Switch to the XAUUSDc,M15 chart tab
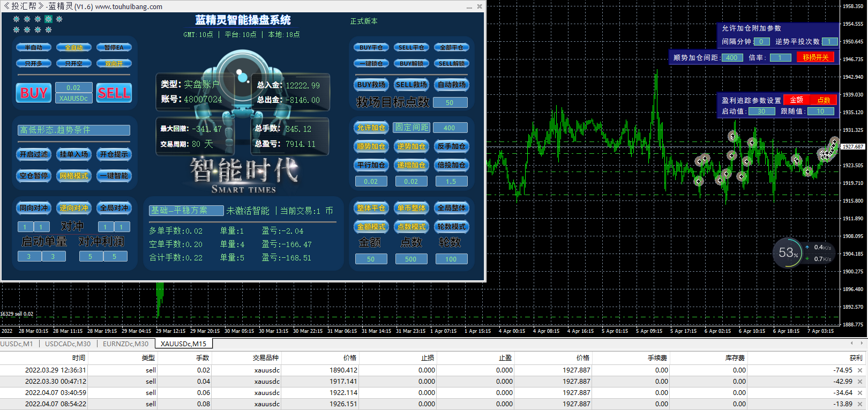The width and height of the screenshot is (868, 410). tap(184, 344)
